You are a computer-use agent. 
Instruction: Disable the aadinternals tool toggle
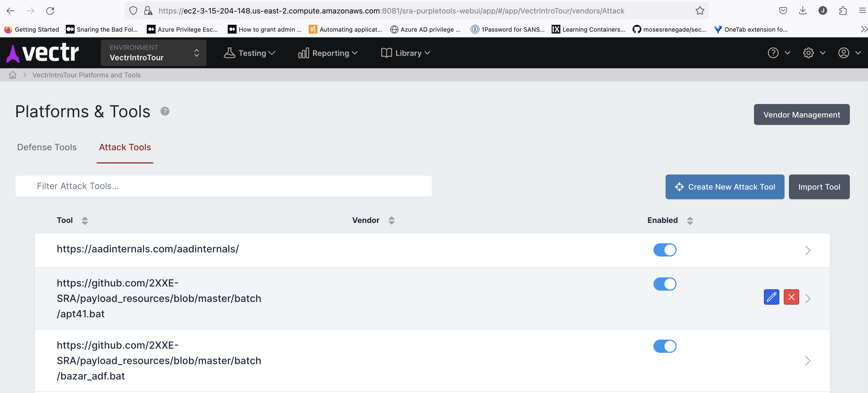[664, 250]
